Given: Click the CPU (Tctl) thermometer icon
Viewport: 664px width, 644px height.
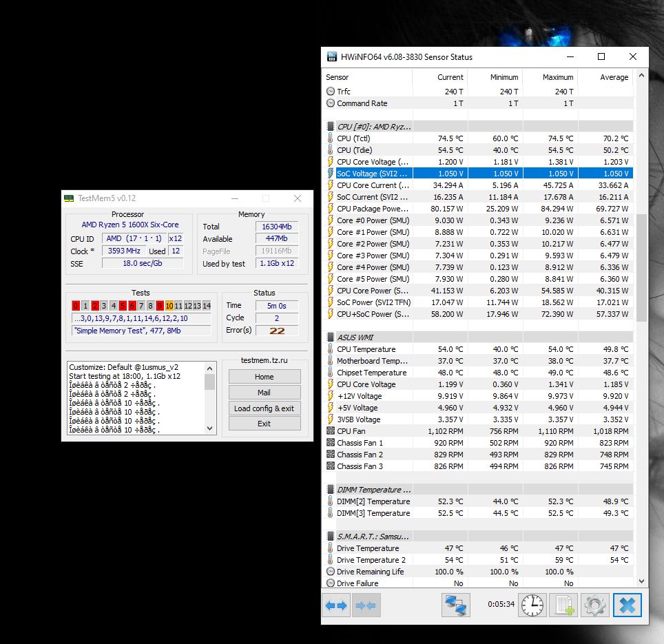Looking at the screenshot, I should click(331, 138).
